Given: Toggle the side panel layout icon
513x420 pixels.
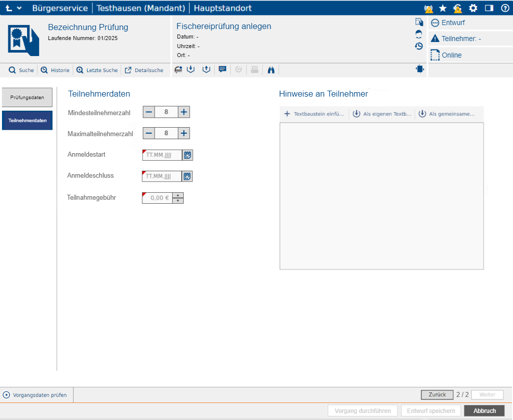Looking at the screenshot, I should [x=489, y=8].
